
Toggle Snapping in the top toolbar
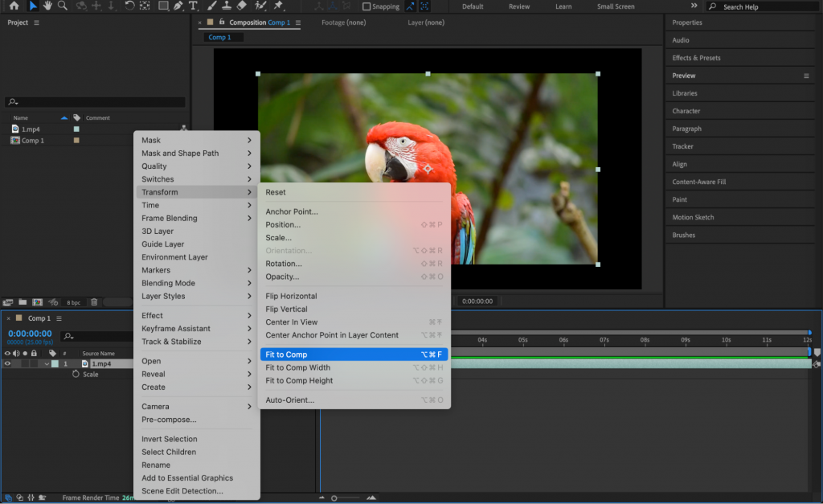pos(366,6)
